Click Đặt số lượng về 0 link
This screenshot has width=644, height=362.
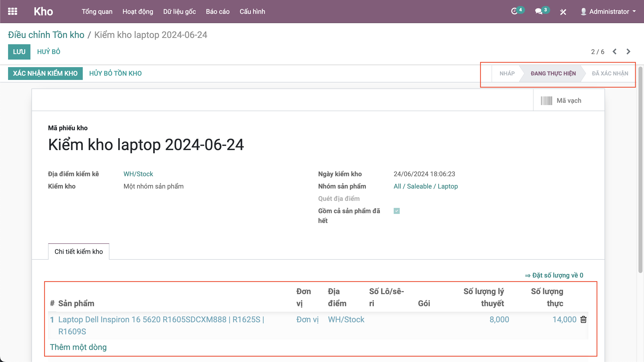[554, 275]
